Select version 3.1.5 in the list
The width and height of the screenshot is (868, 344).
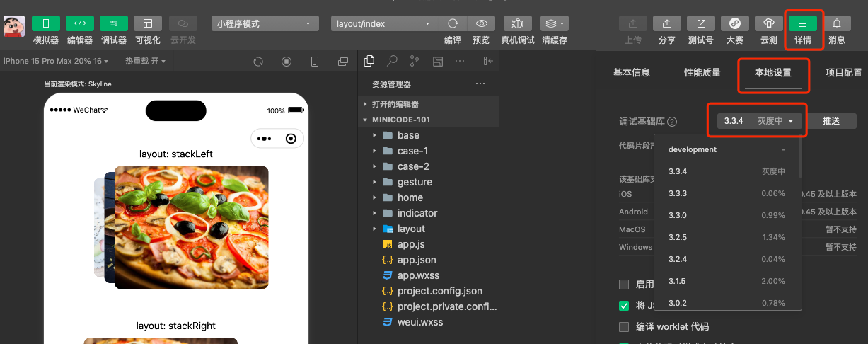[727, 281]
